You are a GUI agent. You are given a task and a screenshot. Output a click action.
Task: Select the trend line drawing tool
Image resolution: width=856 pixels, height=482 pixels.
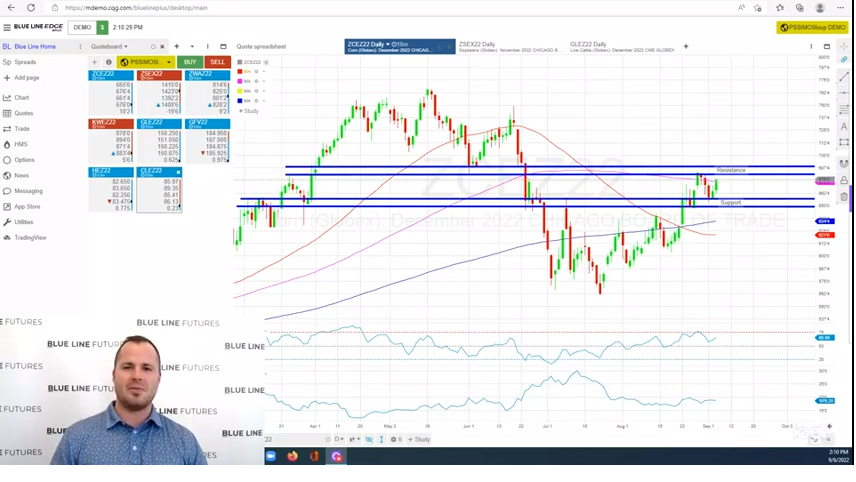click(843, 77)
